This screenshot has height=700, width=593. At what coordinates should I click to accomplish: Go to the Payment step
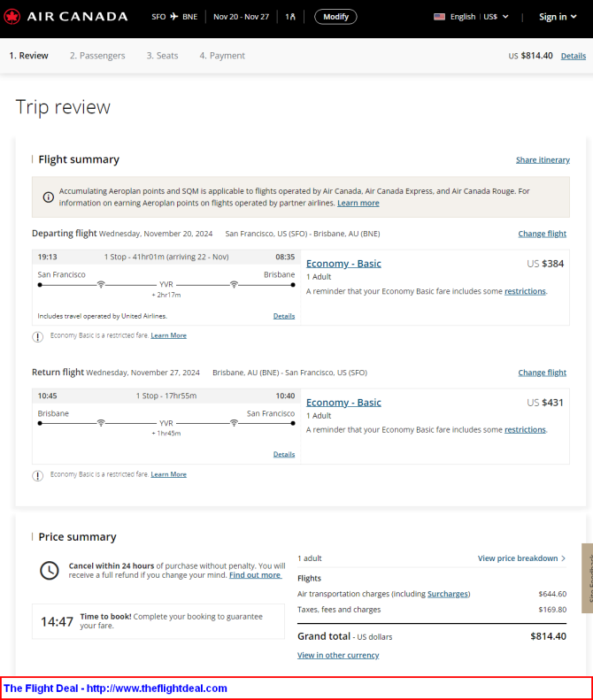tap(222, 56)
